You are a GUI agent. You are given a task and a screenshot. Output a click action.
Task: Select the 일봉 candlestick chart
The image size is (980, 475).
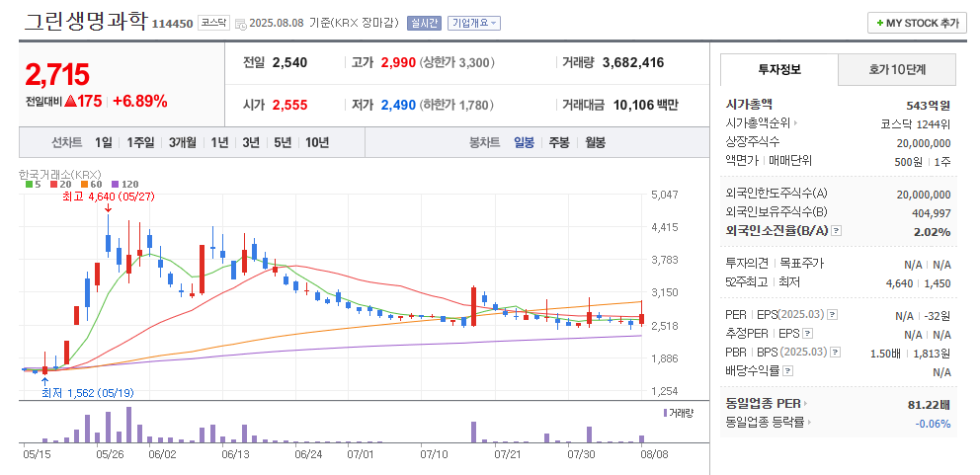(x=524, y=142)
